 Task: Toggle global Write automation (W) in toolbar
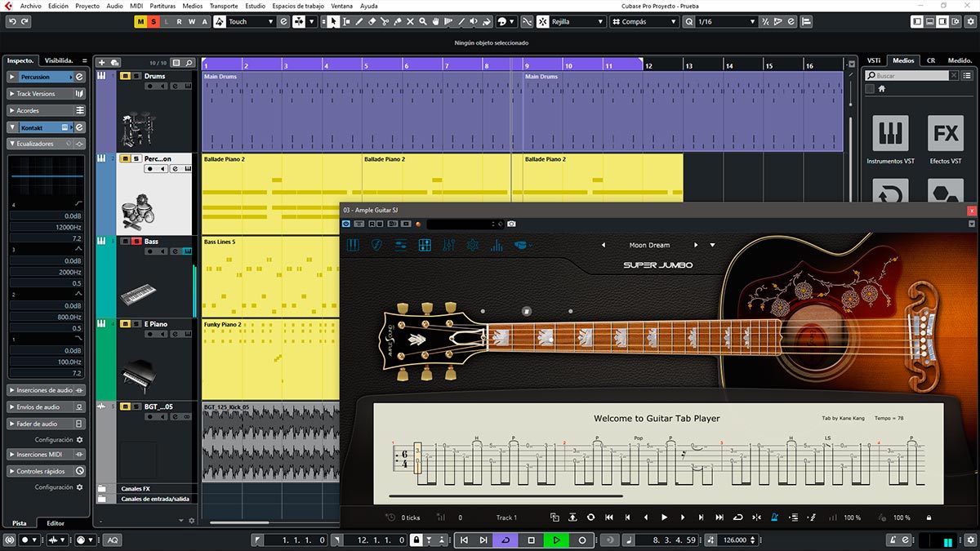[193, 21]
